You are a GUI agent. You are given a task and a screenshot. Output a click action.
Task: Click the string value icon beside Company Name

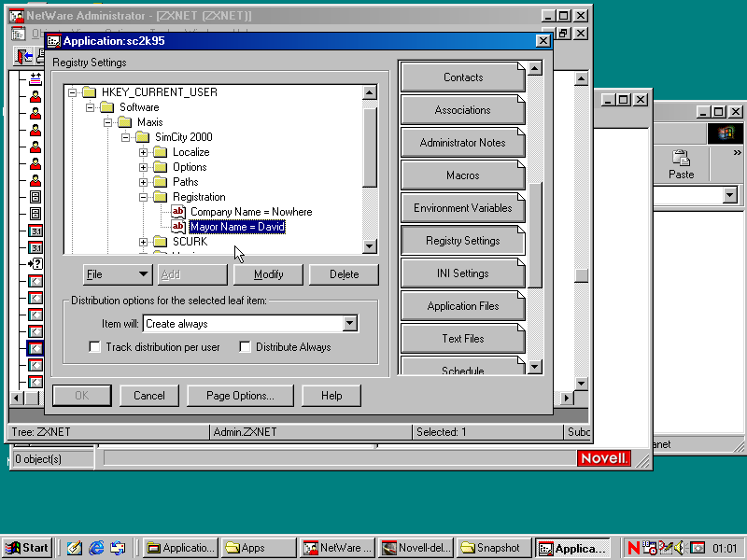(x=178, y=212)
